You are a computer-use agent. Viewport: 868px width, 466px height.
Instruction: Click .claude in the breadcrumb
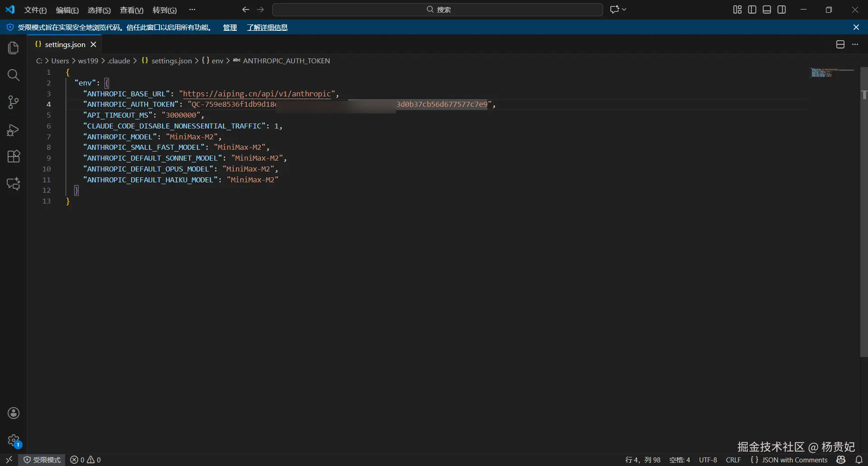pyautogui.click(x=119, y=61)
